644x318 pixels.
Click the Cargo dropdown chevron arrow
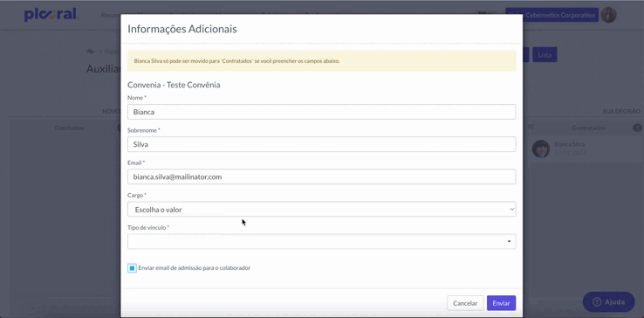tap(511, 209)
